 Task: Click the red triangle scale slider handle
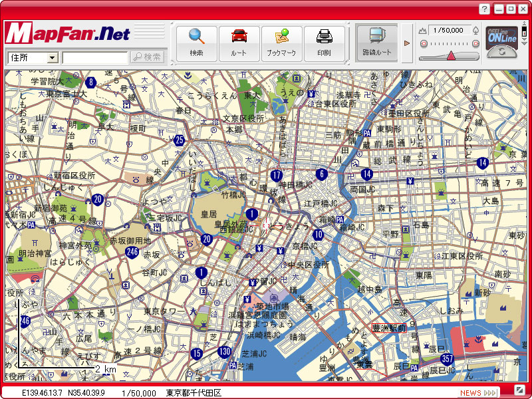coord(451,56)
